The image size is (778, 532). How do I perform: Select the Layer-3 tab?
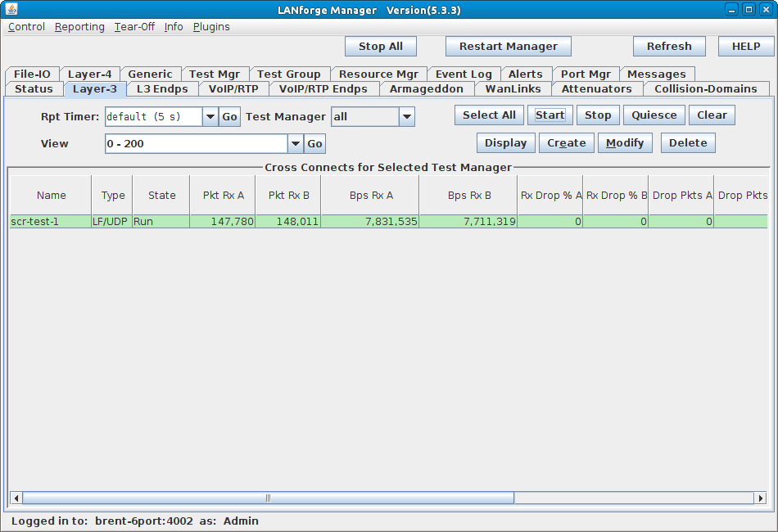click(95, 89)
